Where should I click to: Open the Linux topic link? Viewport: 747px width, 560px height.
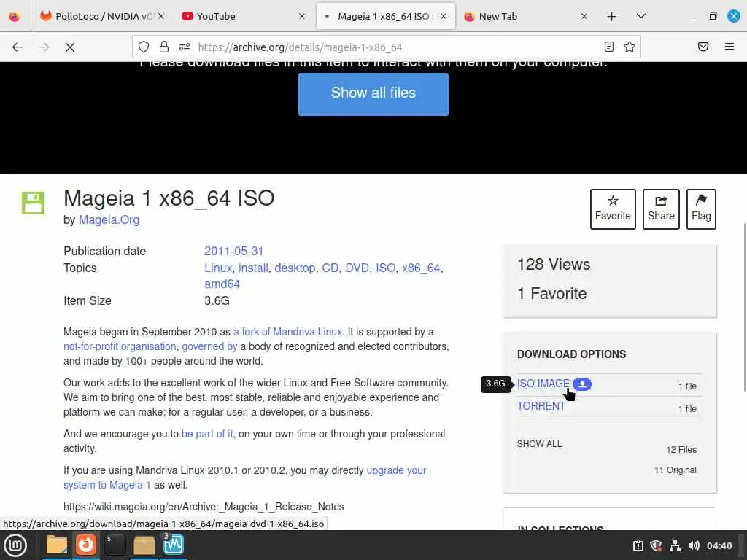pyautogui.click(x=218, y=268)
